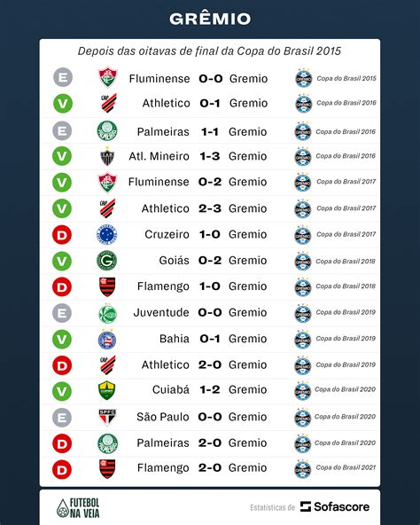The width and height of the screenshot is (420, 525).
Task: Click the Fluminense crest in the 0-0 row
Action: click(108, 77)
